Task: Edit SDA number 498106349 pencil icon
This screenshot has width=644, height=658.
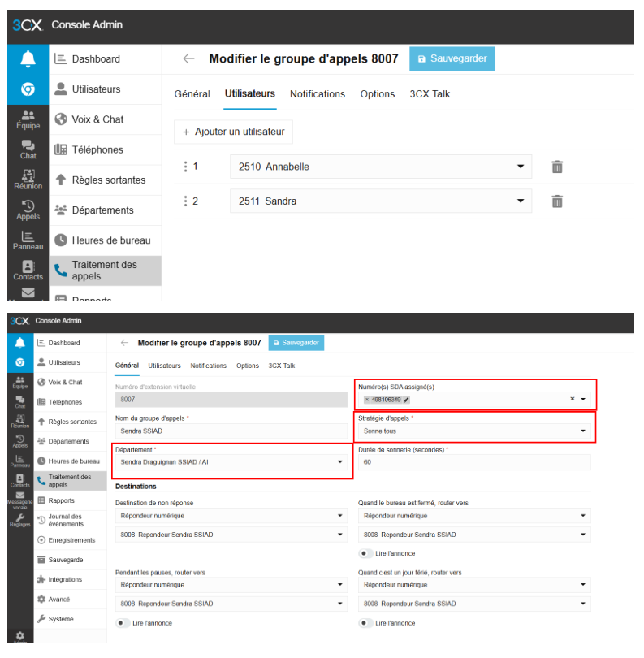Action: [406, 400]
